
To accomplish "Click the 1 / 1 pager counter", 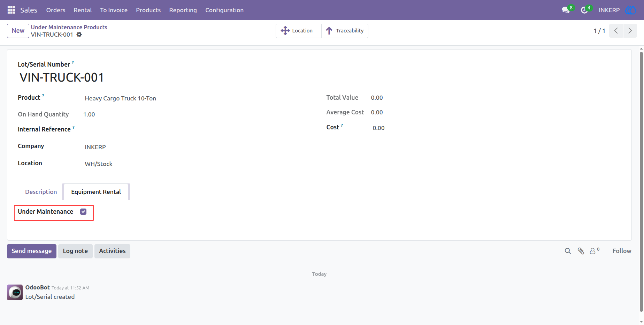I will (599, 31).
